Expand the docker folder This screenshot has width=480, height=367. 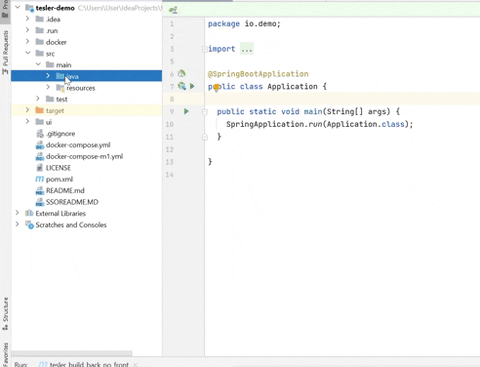(x=28, y=42)
